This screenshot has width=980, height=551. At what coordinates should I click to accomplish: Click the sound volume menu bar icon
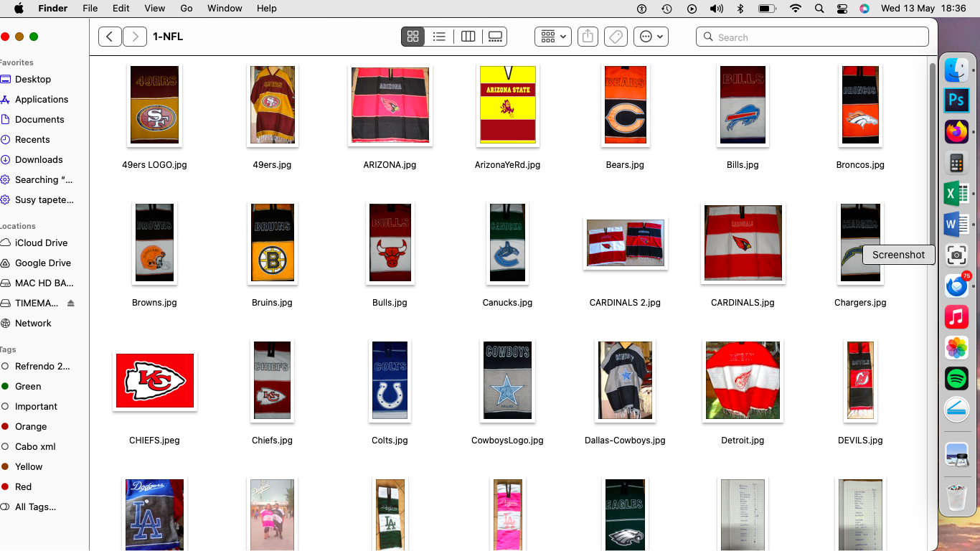tap(716, 9)
